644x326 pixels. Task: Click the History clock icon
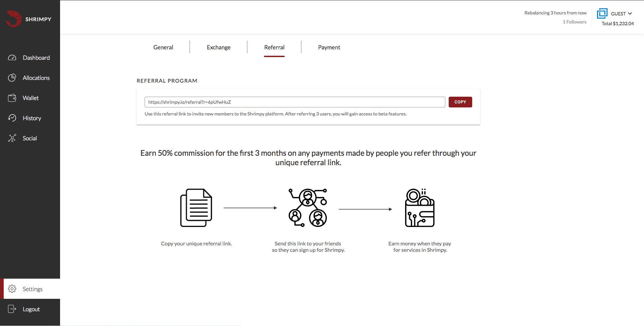[12, 118]
